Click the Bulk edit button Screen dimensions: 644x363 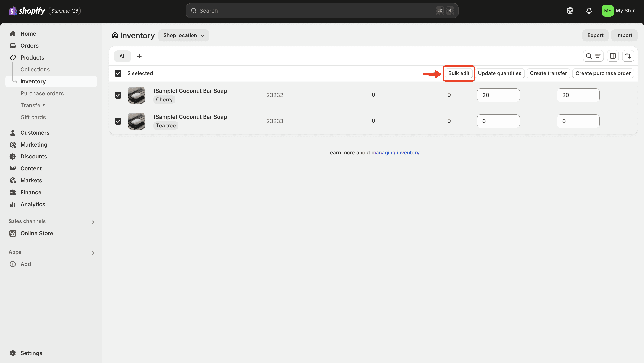pyautogui.click(x=459, y=73)
